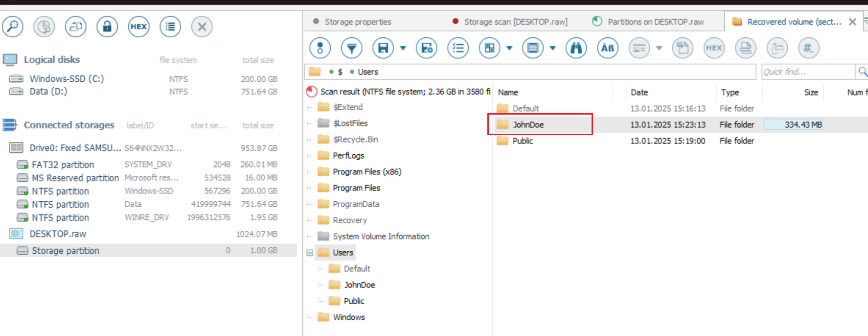Click the floppy disk save icon
Viewport: 868px width, 336px height.
coord(383,48)
